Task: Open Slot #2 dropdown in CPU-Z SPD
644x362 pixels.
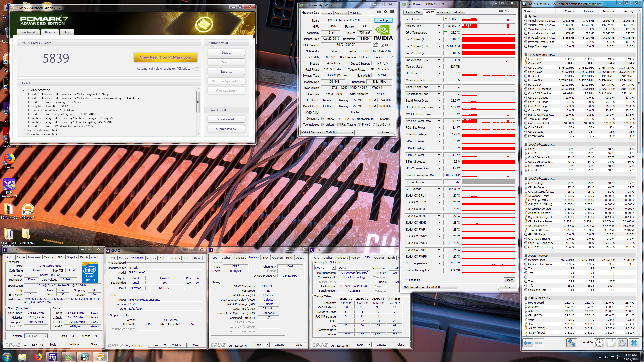Action: [x=325, y=268]
